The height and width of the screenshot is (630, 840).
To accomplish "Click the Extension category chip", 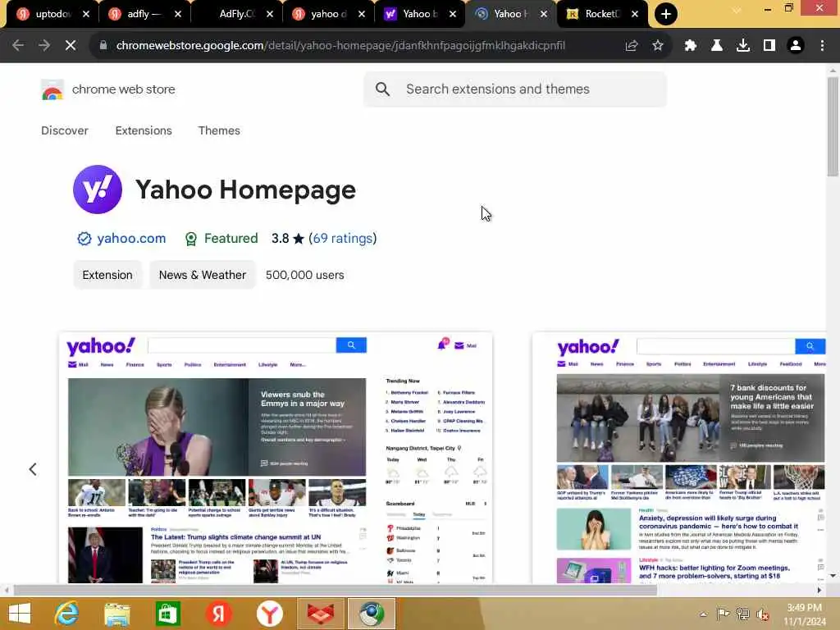I will pos(107,275).
